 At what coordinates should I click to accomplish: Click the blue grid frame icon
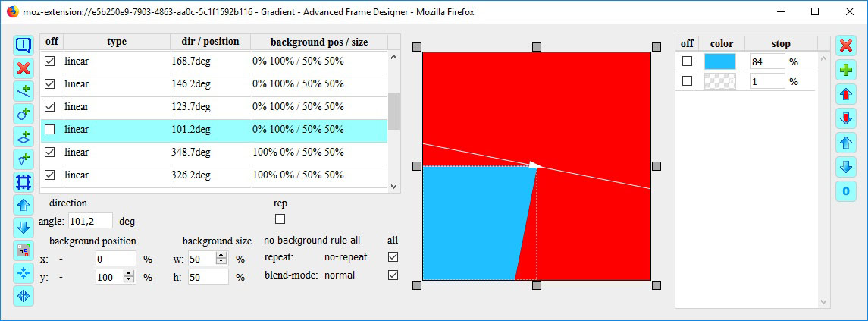pos(24,182)
